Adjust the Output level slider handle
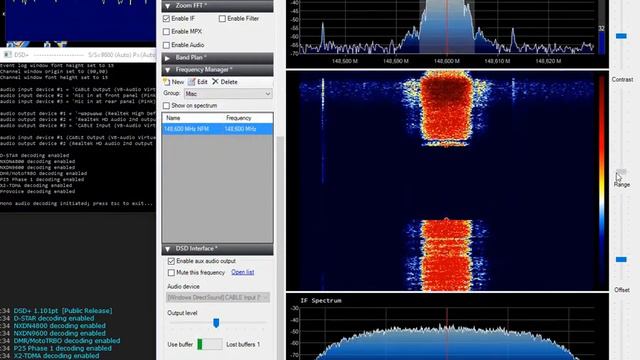Viewport: 640px width, 360px height. (216, 323)
